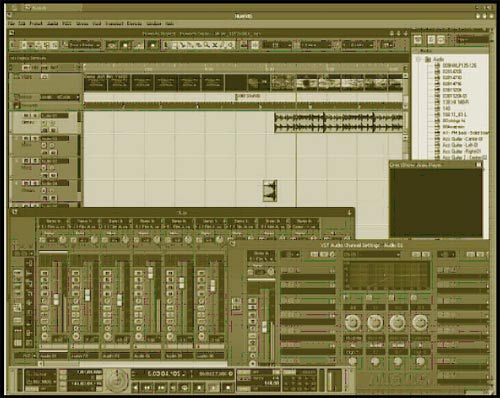Click the first large EQ knob in Channel Settings

pyautogui.click(x=352, y=322)
